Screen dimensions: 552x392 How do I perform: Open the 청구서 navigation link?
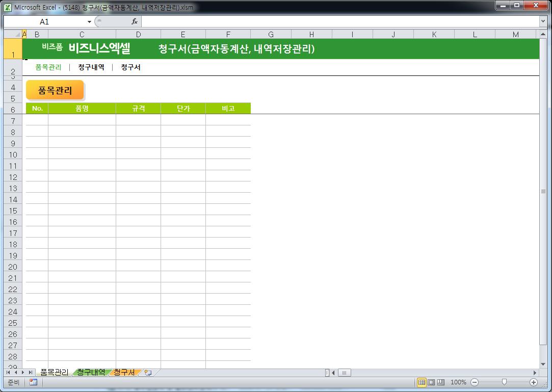pos(130,67)
